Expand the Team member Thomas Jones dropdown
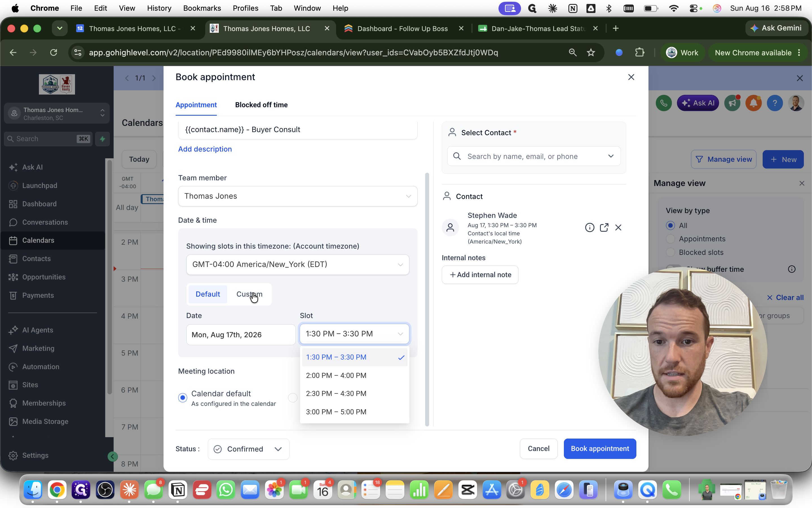The width and height of the screenshot is (812, 508). click(x=298, y=196)
